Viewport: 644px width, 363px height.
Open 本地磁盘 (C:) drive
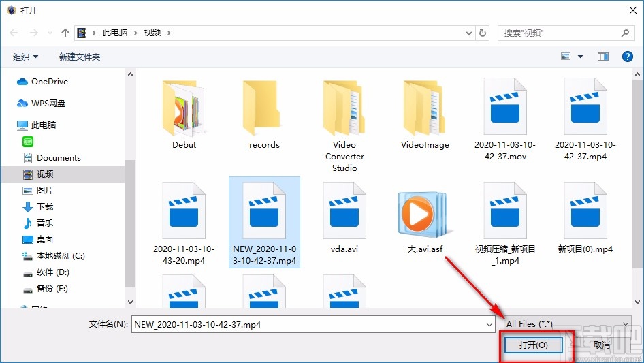(x=54, y=255)
